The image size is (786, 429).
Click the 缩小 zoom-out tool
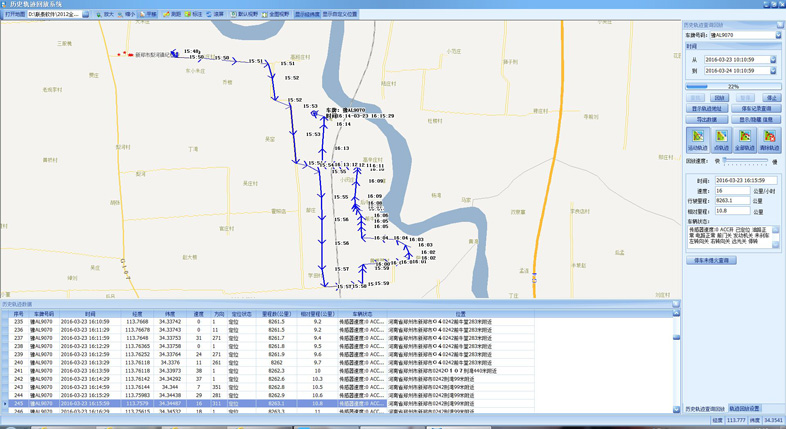click(x=127, y=14)
